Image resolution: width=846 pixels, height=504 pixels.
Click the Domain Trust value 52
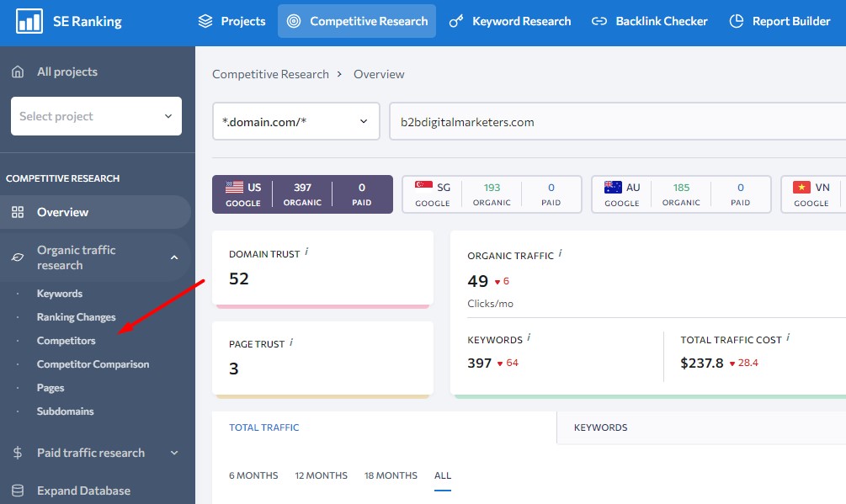[239, 279]
